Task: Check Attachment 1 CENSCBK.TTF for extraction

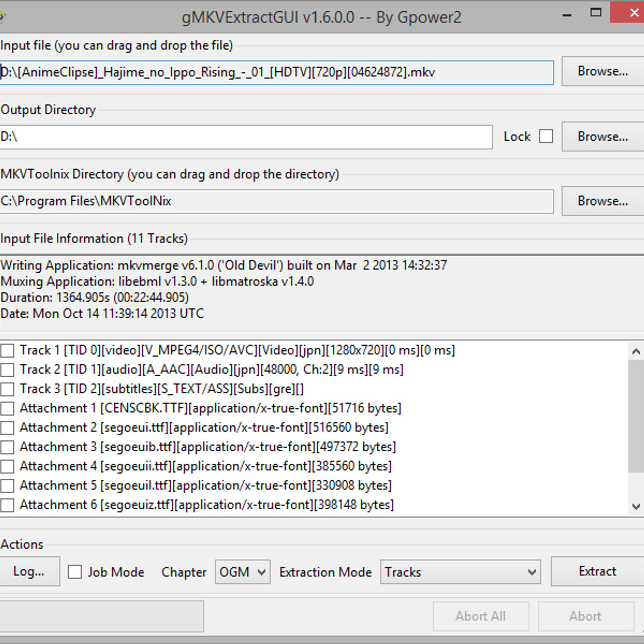Action: click(7, 408)
